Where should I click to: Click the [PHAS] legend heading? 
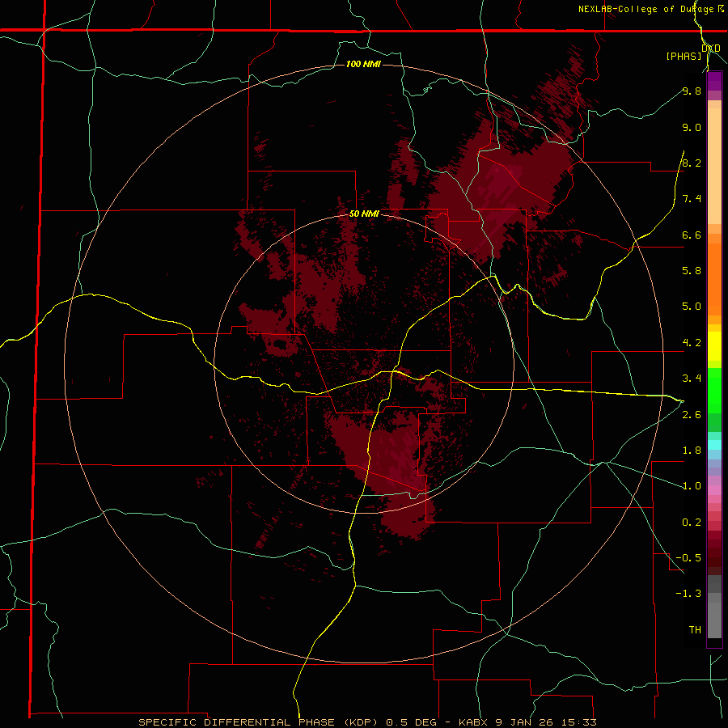(684, 57)
